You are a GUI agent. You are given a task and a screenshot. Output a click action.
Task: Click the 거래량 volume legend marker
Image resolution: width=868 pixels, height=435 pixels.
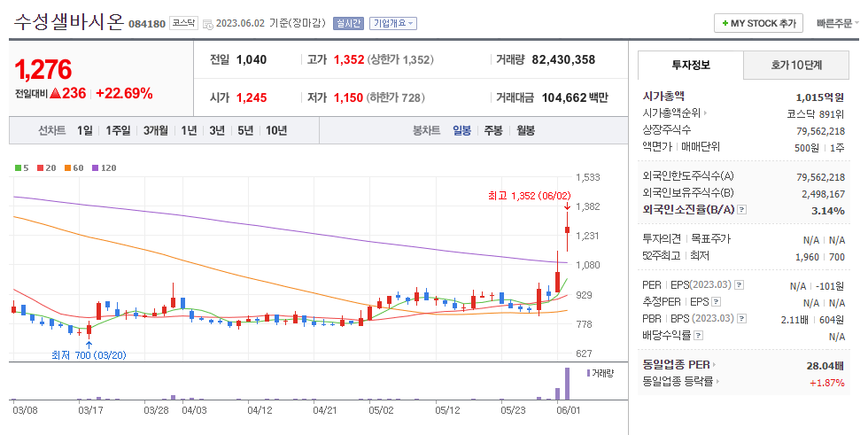[588, 373]
